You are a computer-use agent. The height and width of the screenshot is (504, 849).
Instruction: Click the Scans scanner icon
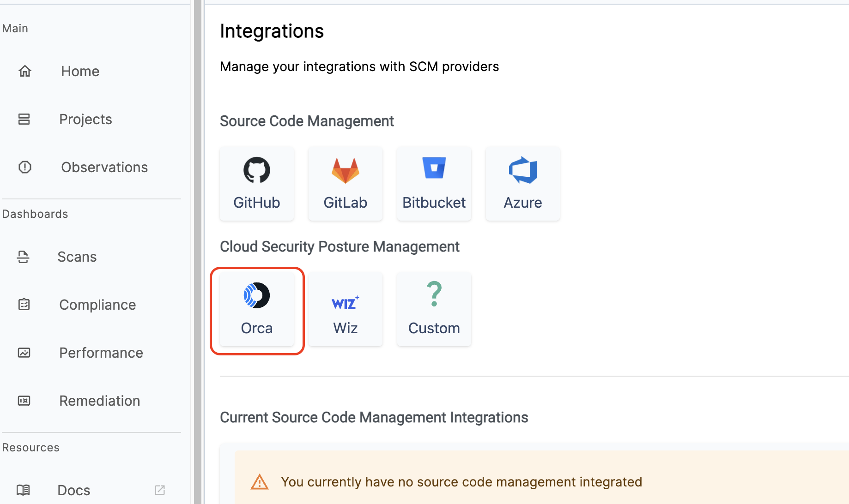pyautogui.click(x=23, y=257)
